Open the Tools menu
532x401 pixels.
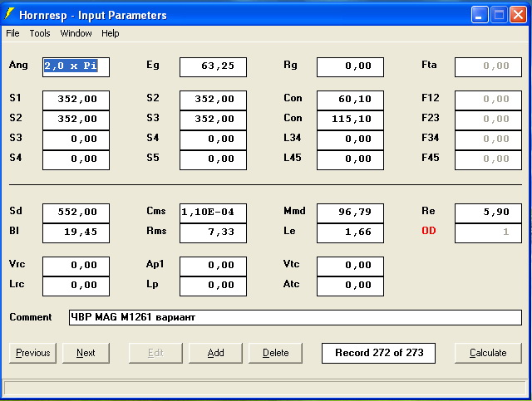40,33
